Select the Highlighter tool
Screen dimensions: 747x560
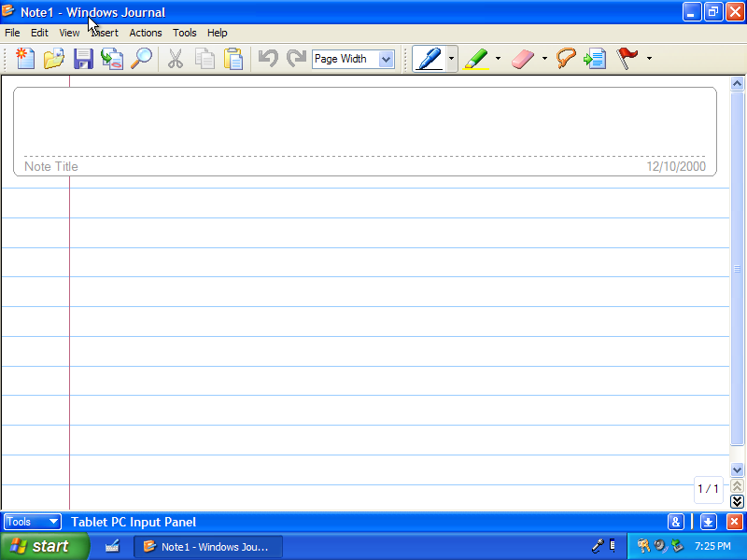pyautogui.click(x=476, y=59)
